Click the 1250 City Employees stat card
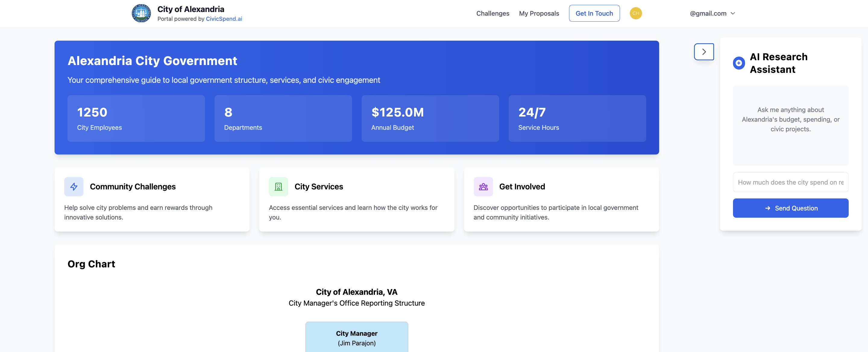The width and height of the screenshot is (868, 352). (x=136, y=118)
